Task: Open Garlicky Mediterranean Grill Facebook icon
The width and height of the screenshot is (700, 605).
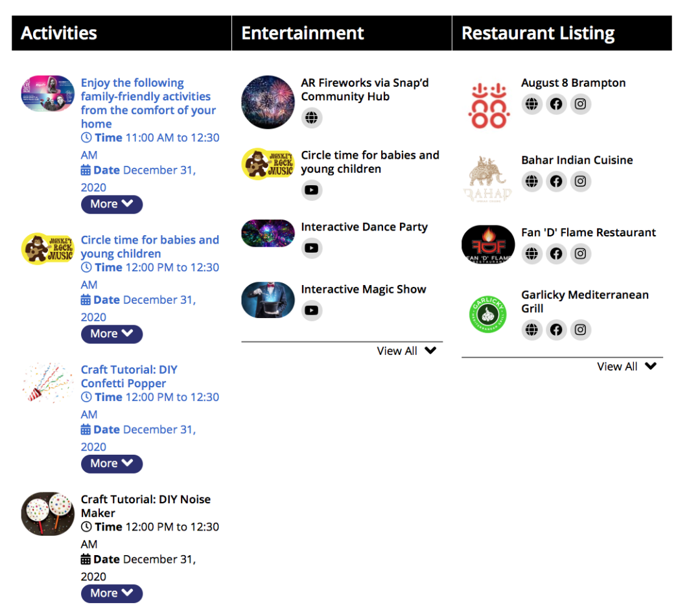Action: [556, 330]
